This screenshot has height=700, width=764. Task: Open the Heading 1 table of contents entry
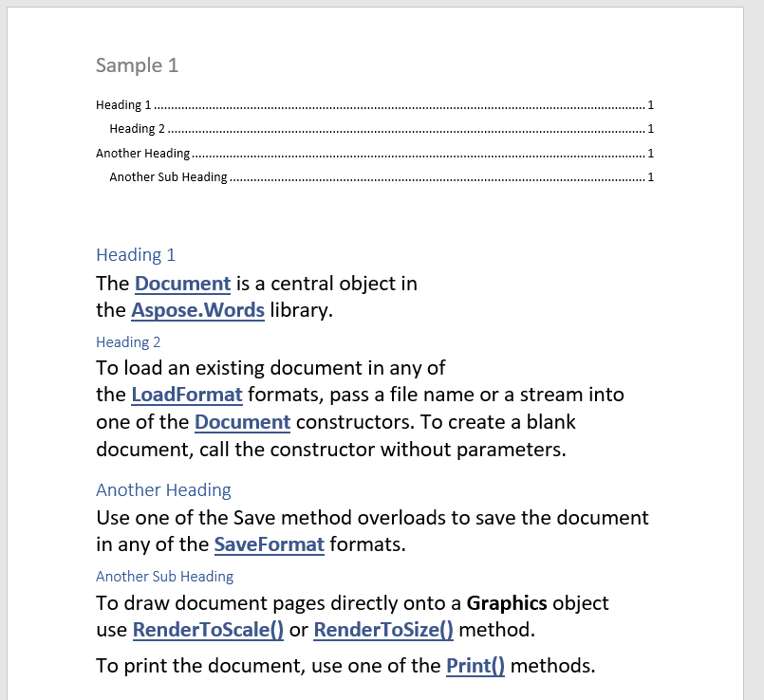pyautogui.click(x=123, y=104)
